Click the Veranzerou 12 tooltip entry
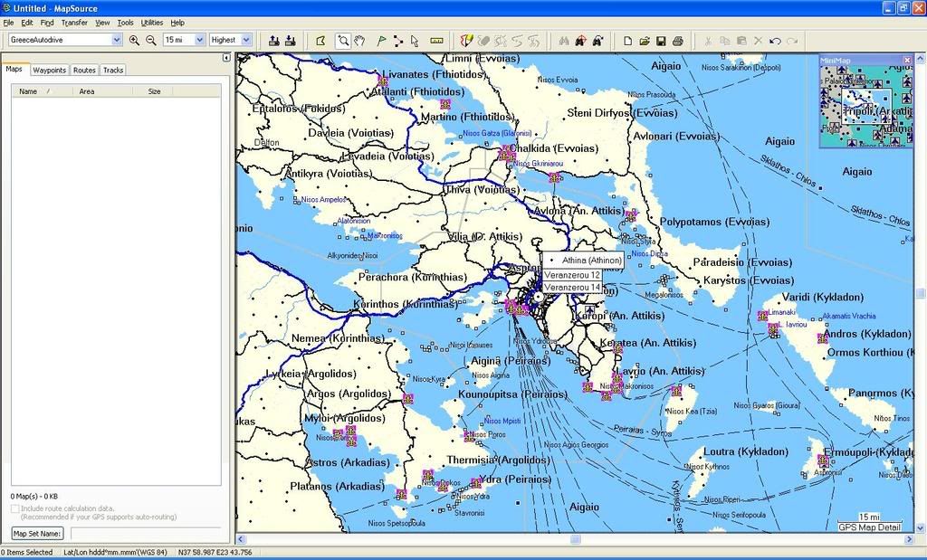The image size is (927, 560). click(x=572, y=275)
